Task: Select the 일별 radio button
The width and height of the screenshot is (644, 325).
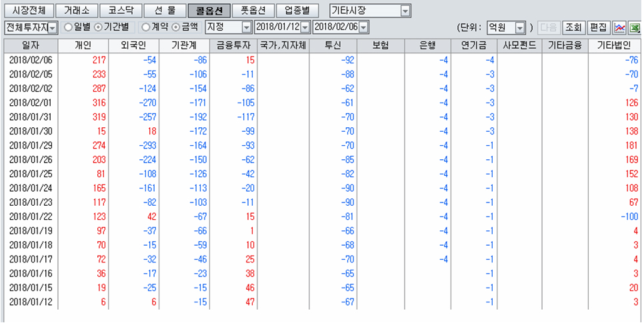Action: point(68,27)
